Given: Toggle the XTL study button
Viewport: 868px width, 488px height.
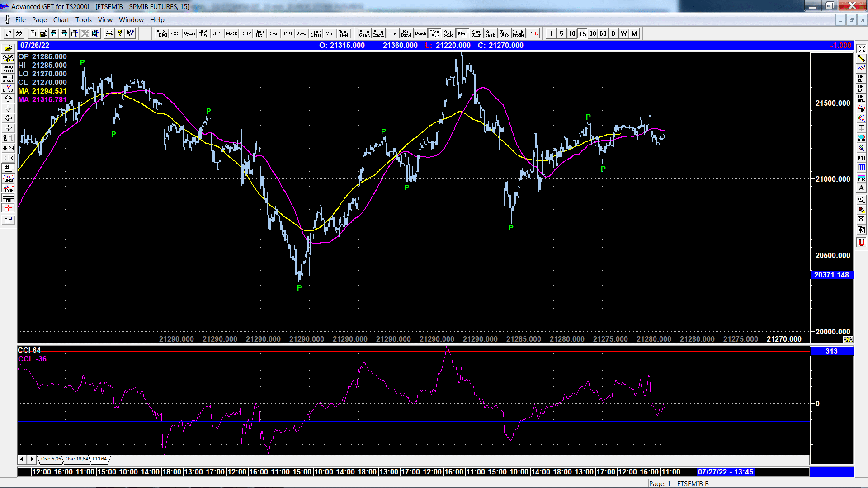Looking at the screenshot, I should click(x=533, y=33).
